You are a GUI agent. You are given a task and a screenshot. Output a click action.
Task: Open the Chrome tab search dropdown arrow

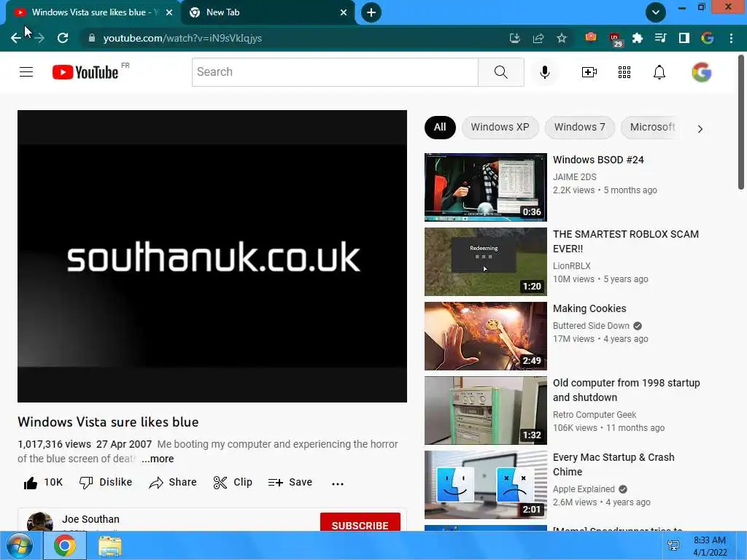[x=656, y=12]
